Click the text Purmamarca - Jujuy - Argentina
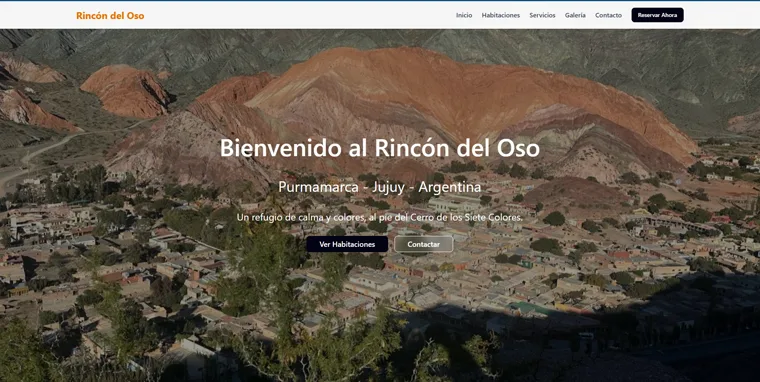This screenshot has height=382, width=760. coord(380,187)
